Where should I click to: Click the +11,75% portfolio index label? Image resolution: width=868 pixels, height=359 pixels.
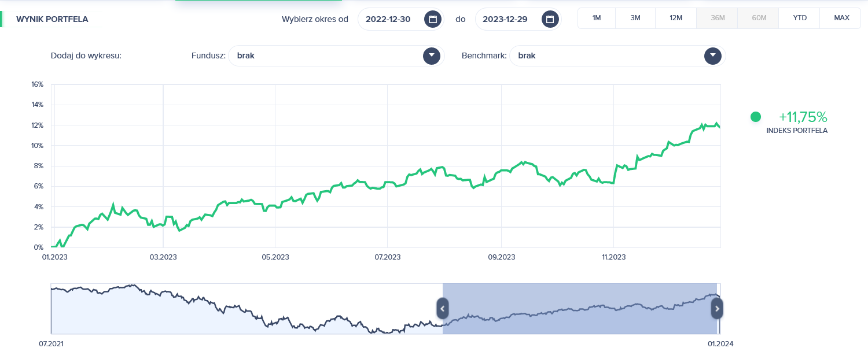(804, 117)
